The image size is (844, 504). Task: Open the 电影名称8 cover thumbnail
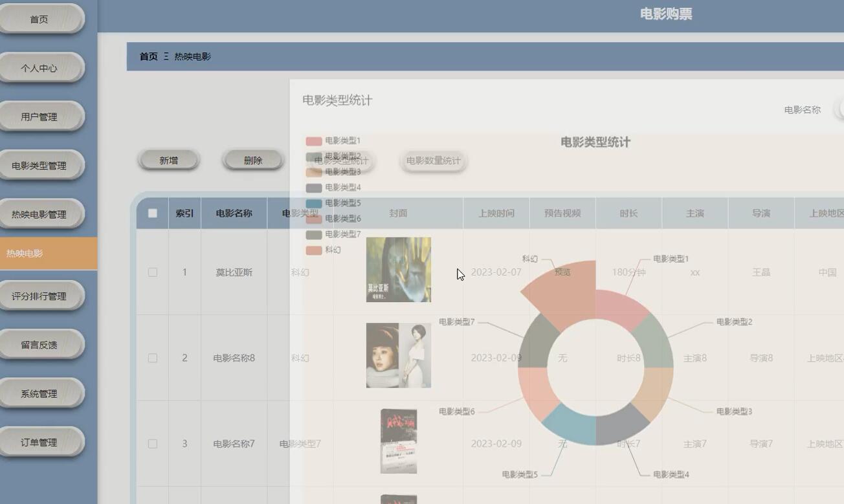(399, 356)
